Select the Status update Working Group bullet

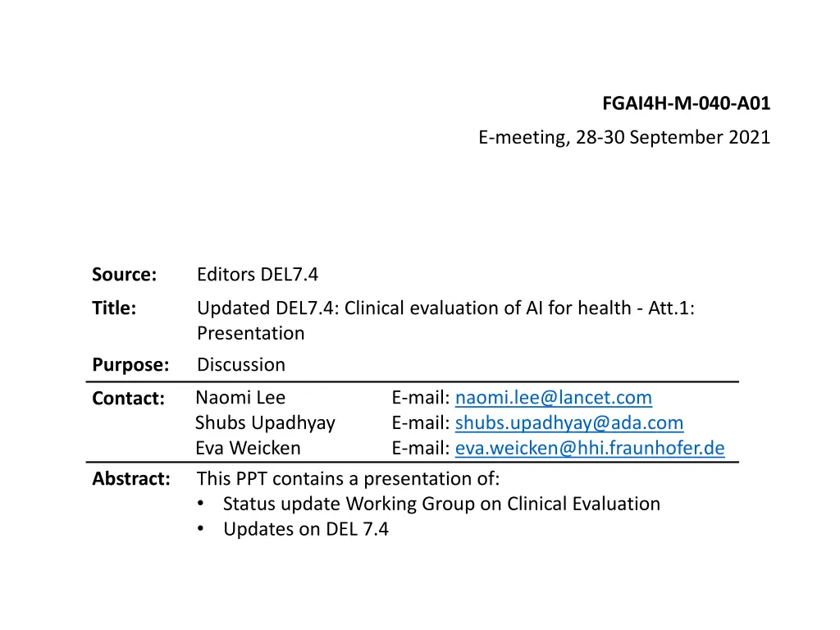[441, 504]
